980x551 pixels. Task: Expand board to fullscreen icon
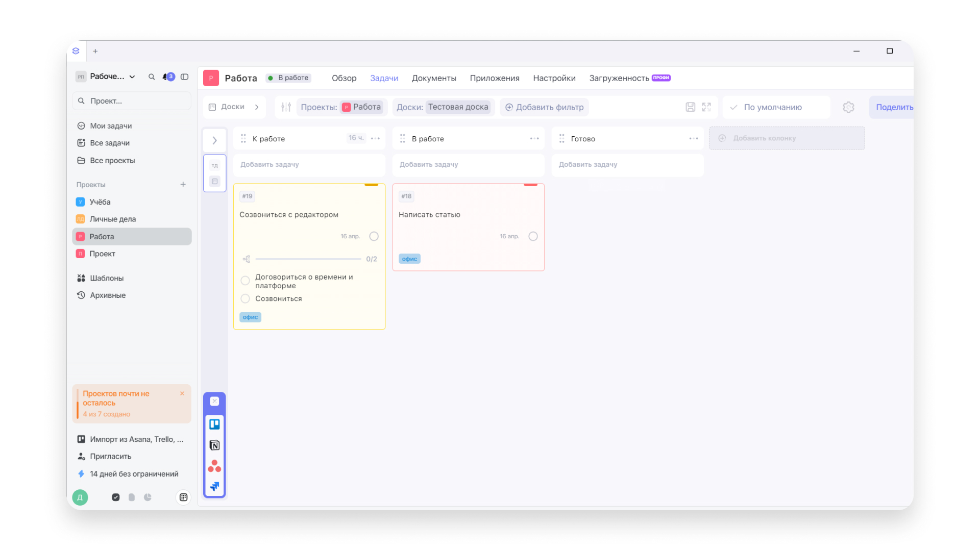pos(706,107)
